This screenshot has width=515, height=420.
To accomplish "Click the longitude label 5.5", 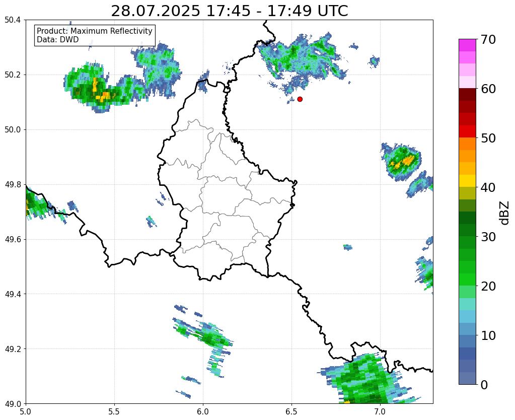I will pyautogui.click(x=114, y=411).
